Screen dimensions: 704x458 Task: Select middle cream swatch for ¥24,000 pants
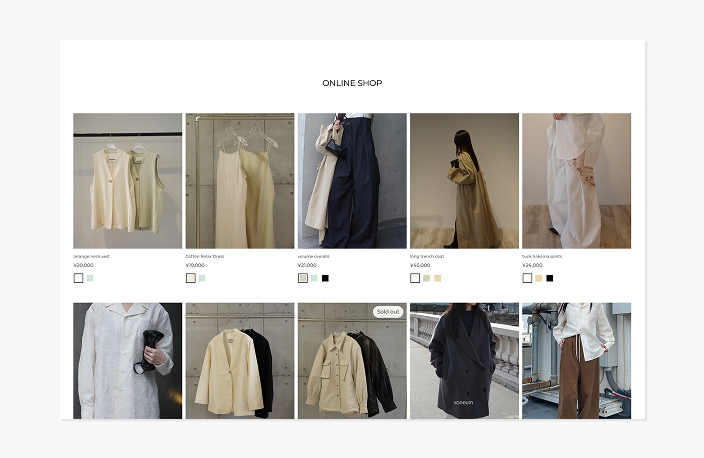pos(538,278)
